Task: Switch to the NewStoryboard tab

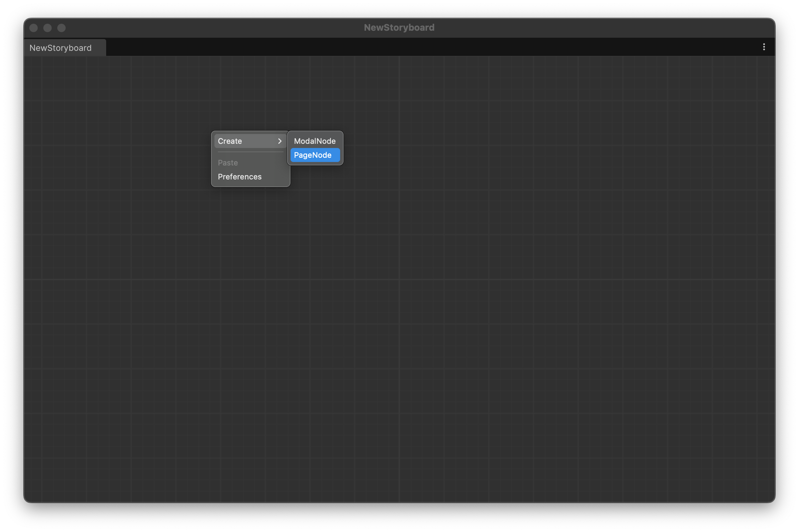Action: tap(61, 48)
